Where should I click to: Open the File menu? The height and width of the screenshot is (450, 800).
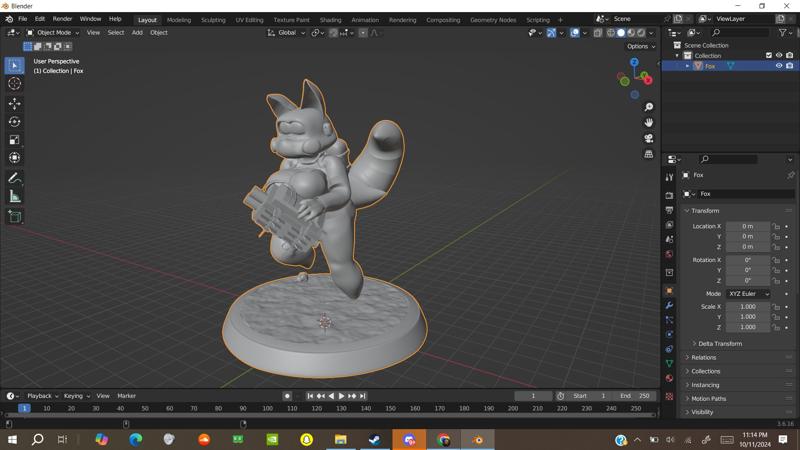(x=22, y=19)
